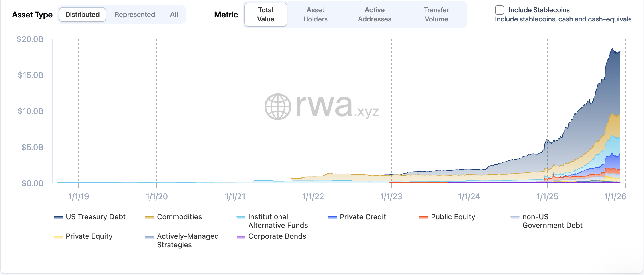
Task: Toggle the Corporate Bonds legend swatch
Action: click(241, 237)
